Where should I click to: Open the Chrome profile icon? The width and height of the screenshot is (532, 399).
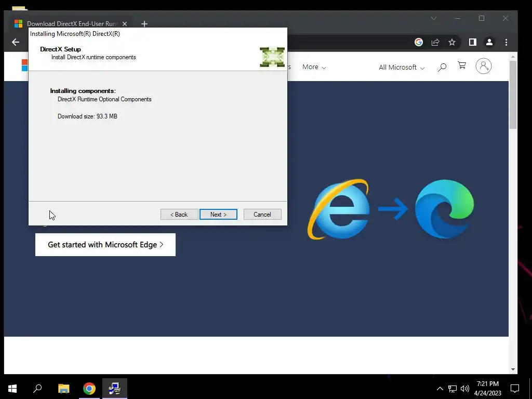pos(489,42)
